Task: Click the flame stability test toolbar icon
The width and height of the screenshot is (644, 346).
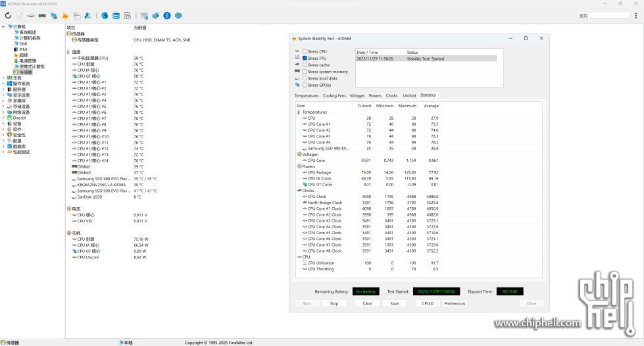Action: coord(65,15)
